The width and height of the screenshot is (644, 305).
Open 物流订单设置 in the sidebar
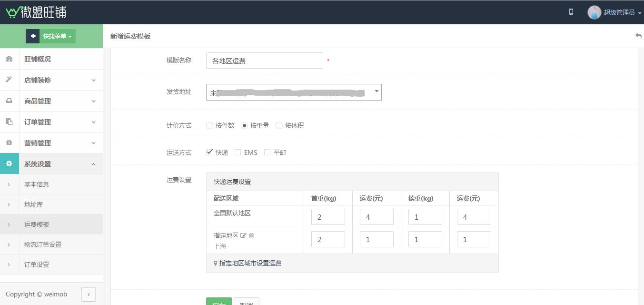(x=43, y=244)
